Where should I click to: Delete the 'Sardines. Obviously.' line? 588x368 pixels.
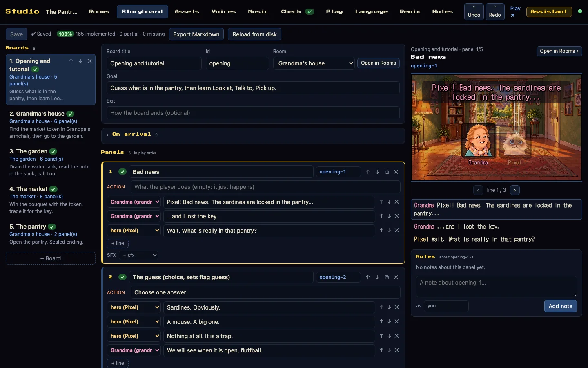pyautogui.click(x=396, y=307)
